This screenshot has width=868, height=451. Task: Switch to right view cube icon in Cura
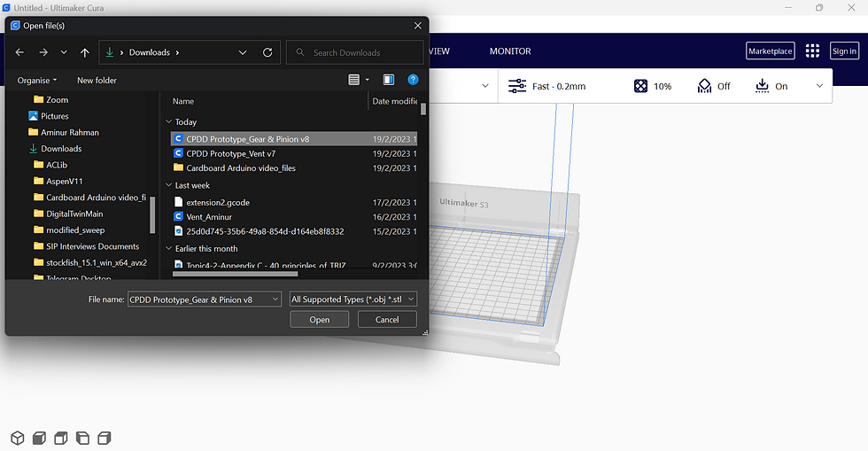(105, 439)
